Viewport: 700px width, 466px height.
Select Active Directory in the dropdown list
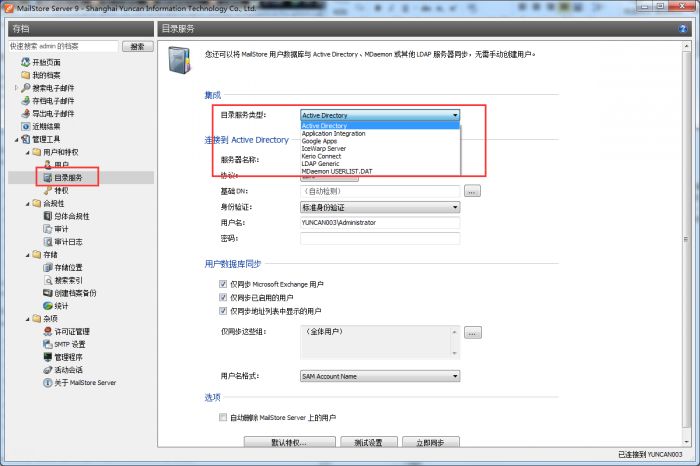pos(380,126)
